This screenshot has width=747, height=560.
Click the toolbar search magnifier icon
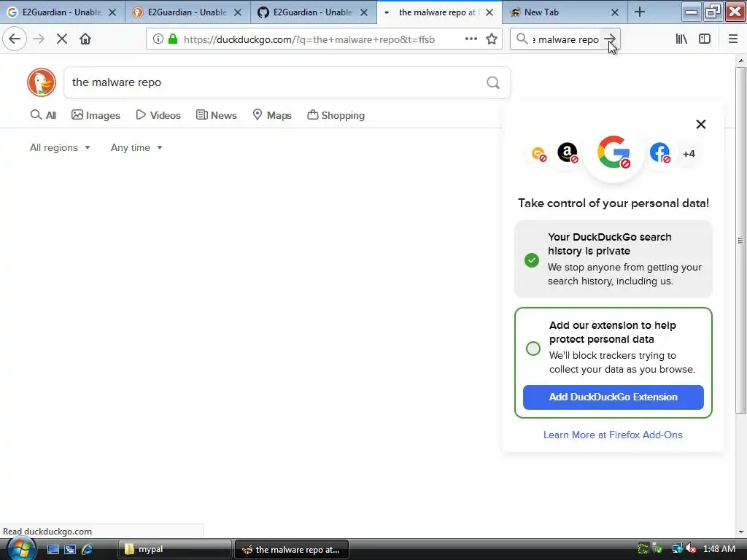tap(522, 39)
